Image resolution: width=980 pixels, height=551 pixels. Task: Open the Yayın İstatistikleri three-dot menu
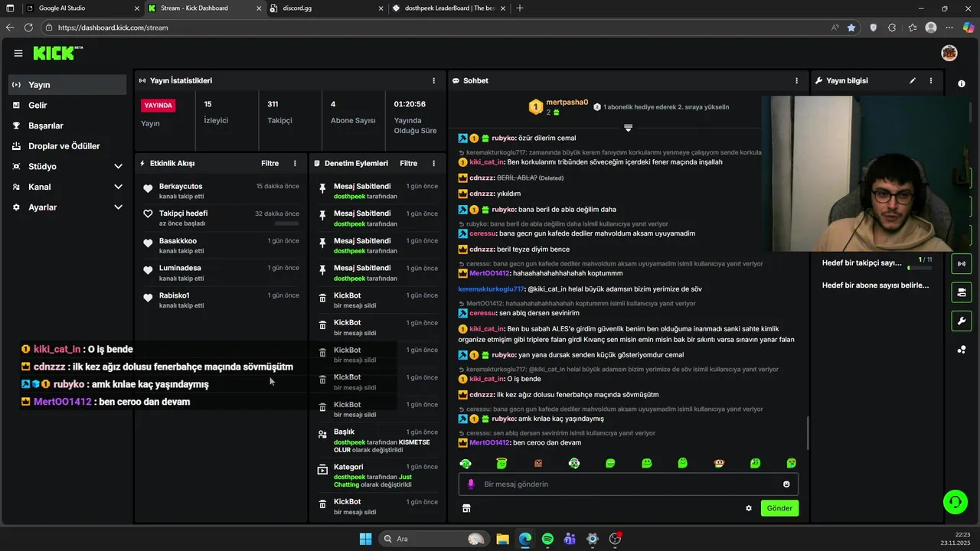pyautogui.click(x=433, y=80)
